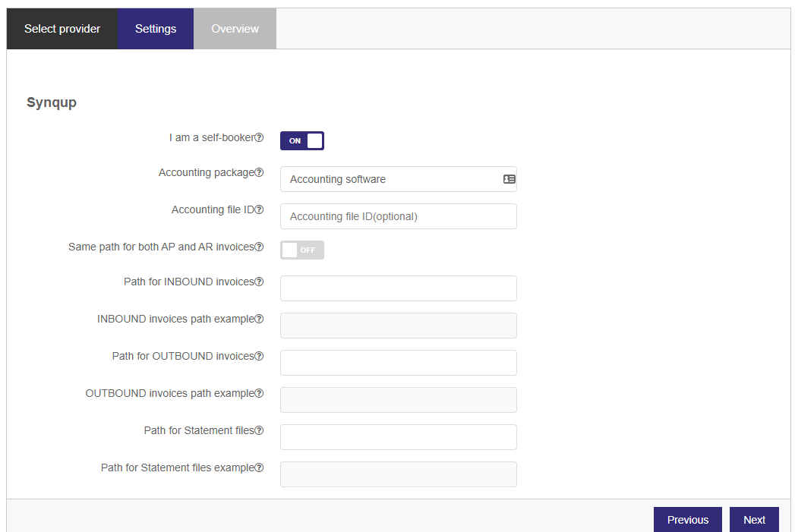Screen dimensions: 795x532
Task: Click the Path for Statement files field
Action: click(x=399, y=437)
